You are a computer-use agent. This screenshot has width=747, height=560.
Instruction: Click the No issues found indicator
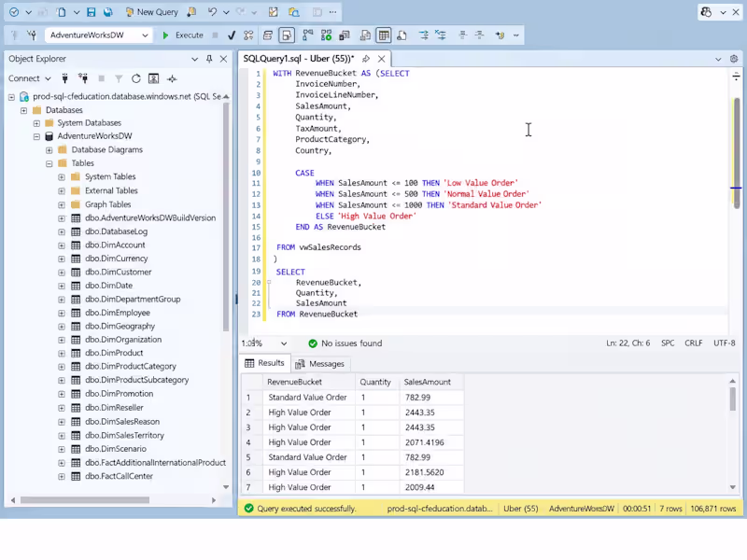pos(345,343)
